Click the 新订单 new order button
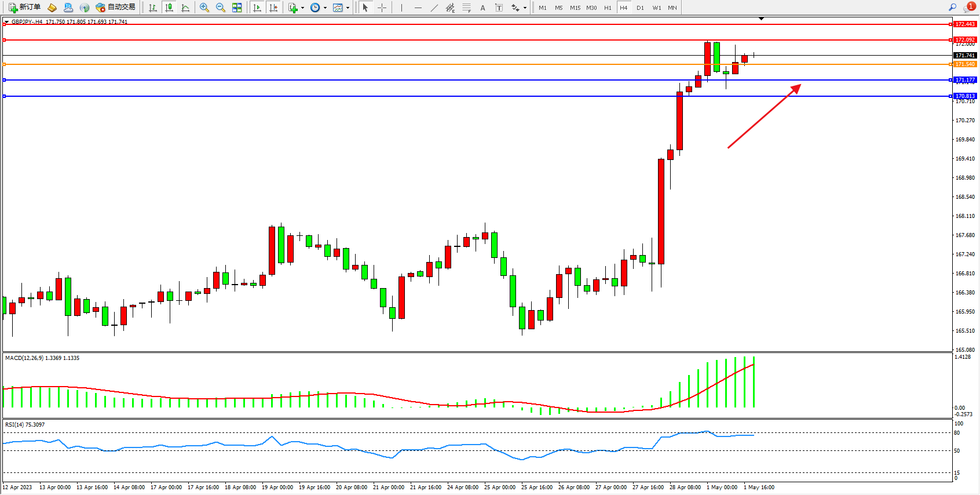The image size is (980, 495). point(24,8)
